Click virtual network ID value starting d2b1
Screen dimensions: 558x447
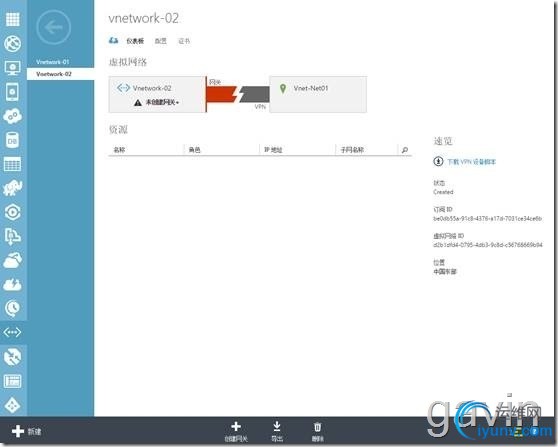488,245
